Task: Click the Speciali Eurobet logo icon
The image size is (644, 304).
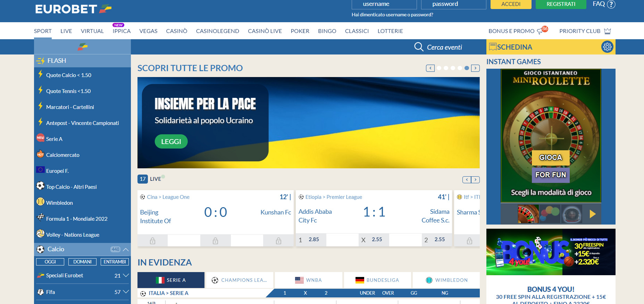Action: 41,276
